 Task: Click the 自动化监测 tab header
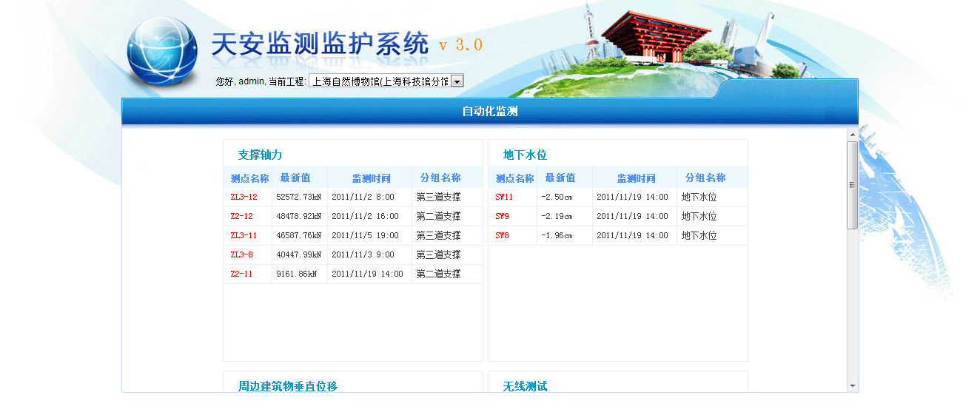point(490,112)
